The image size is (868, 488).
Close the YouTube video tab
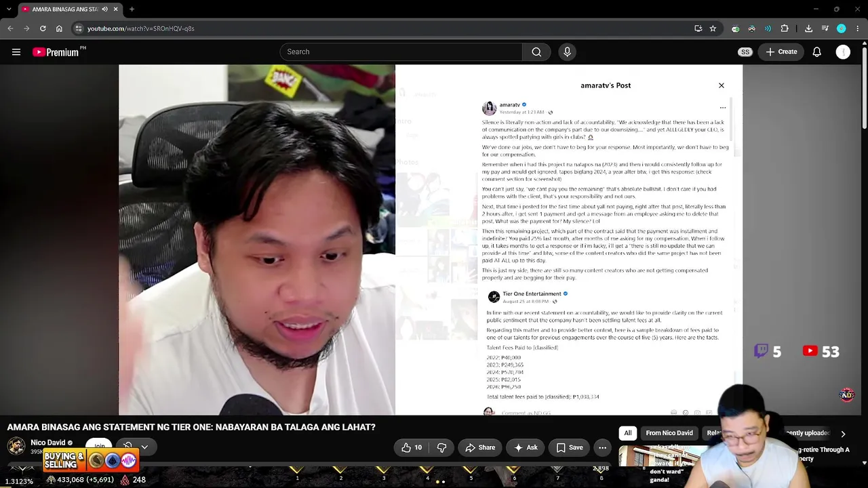(115, 9)
